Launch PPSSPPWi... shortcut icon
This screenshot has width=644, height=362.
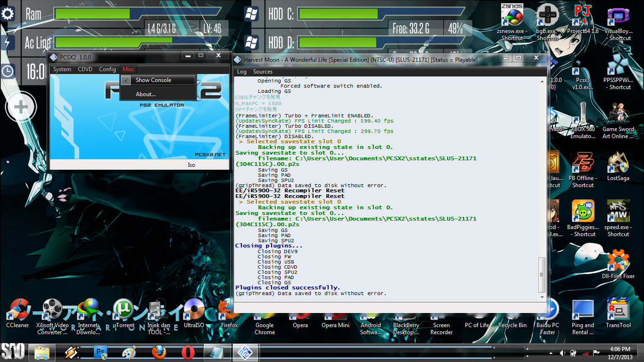[x=618, y=72]
